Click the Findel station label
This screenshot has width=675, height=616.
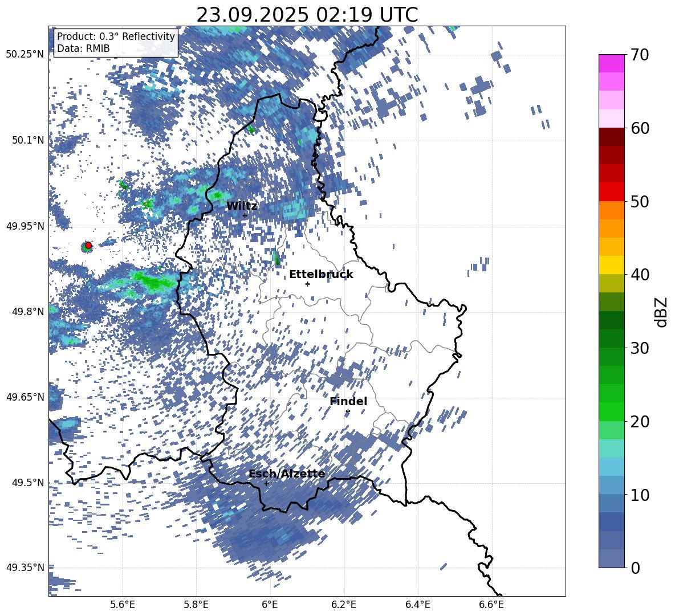[x=348, y=401]
